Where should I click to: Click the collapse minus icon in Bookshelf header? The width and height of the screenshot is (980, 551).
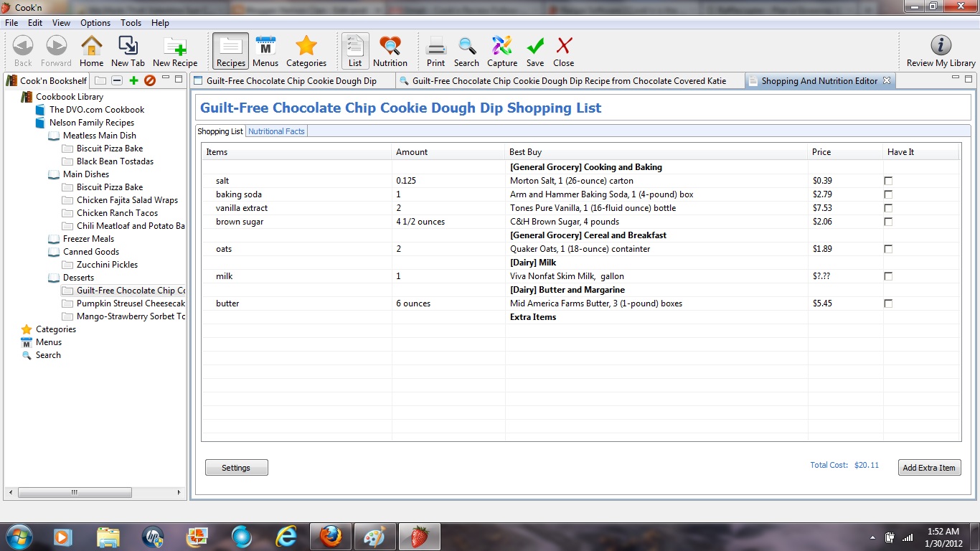(117, 80)
